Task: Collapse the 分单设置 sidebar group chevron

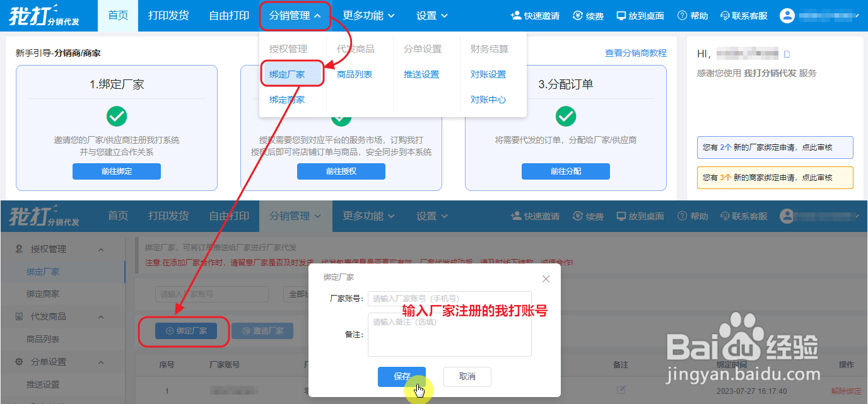Action: 101,362
